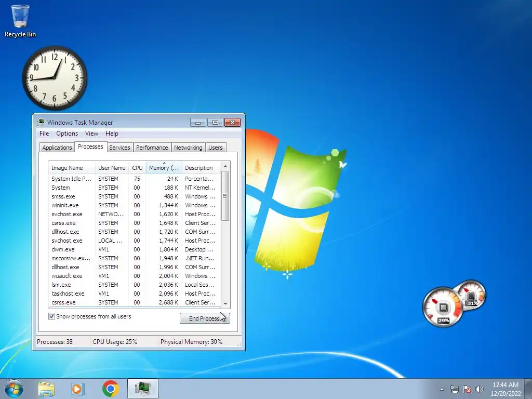The width and height of the screenshot is (532, 399).
Task: Sort by Description column header
Action: coord(202,168)
